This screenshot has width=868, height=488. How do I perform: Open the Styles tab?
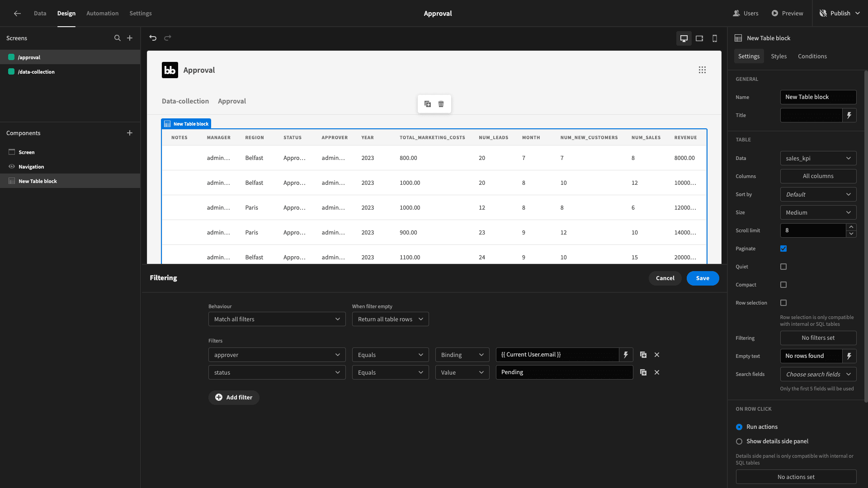(779, 56)
